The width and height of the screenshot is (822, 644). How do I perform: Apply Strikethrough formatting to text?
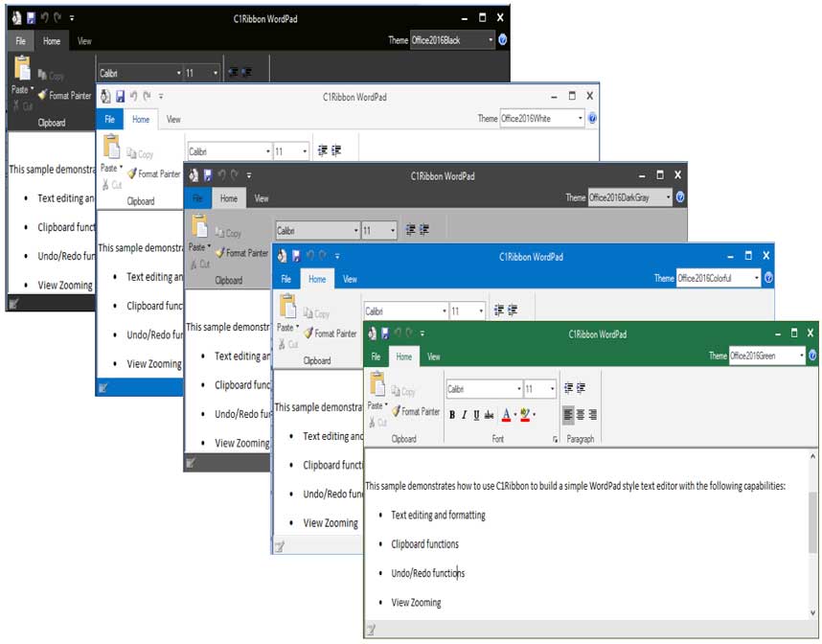click(489, 414)
